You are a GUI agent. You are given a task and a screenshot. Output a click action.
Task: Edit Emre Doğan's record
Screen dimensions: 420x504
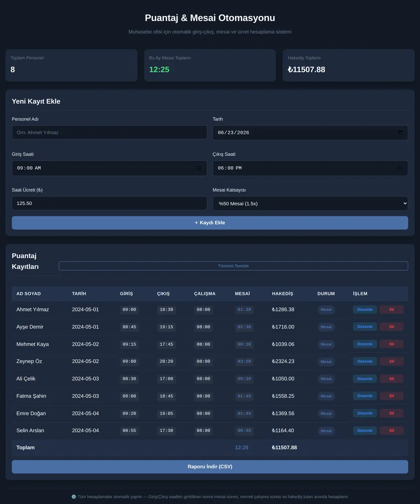pyautogui.click(x=365, y=413)
